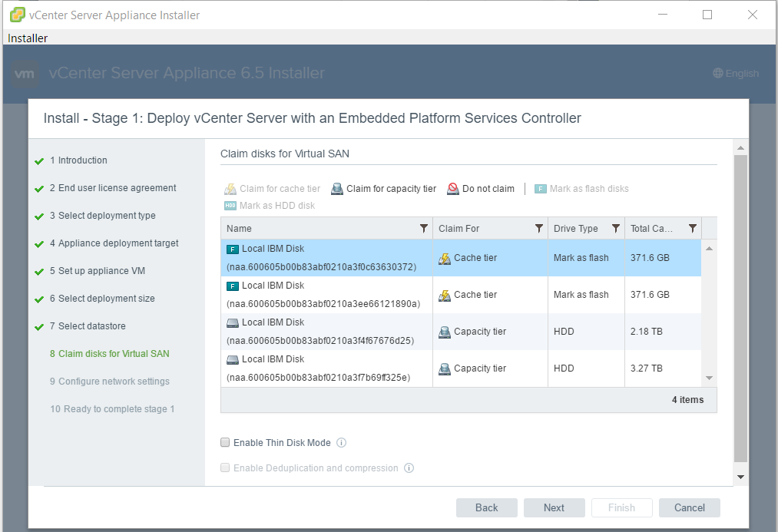Click the Mark as flash disks label
Screen dimensions: 778x532
pos(589,189)
